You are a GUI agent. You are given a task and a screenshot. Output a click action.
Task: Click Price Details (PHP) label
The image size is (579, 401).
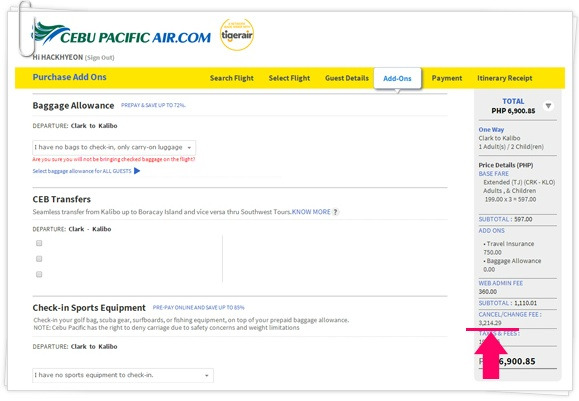[506, 165]
